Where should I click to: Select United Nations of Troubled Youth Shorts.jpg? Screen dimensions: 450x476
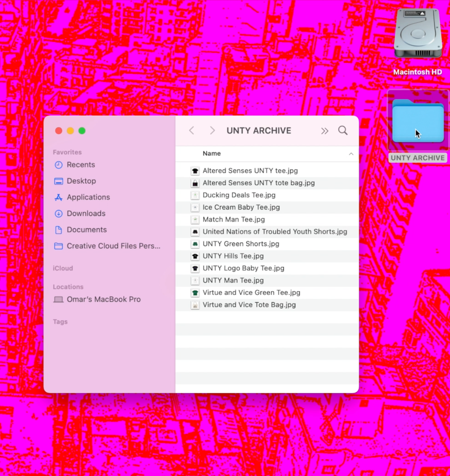click(274, 232)
